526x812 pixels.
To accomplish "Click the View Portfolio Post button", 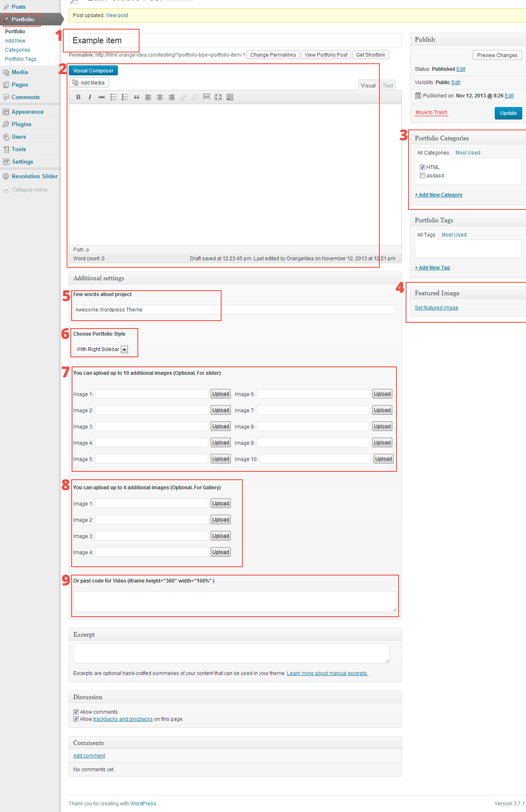I will 326,55.
